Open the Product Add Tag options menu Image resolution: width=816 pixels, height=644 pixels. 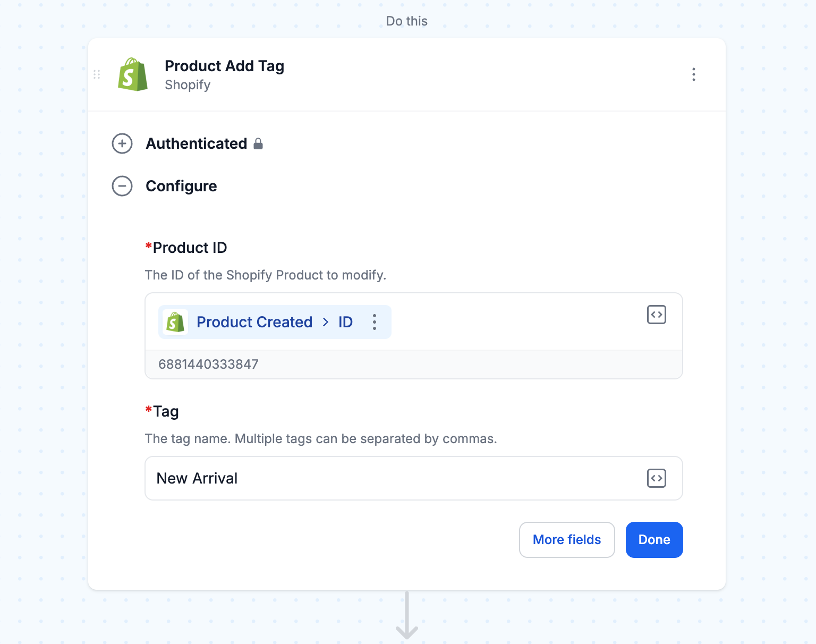click(693, 74)
